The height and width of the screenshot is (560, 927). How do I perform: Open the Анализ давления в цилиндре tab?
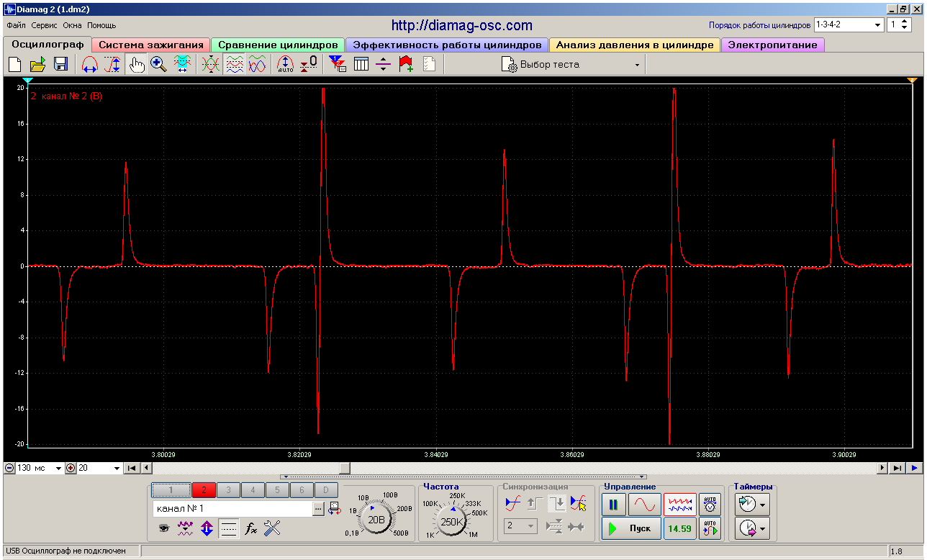[635, 45]
